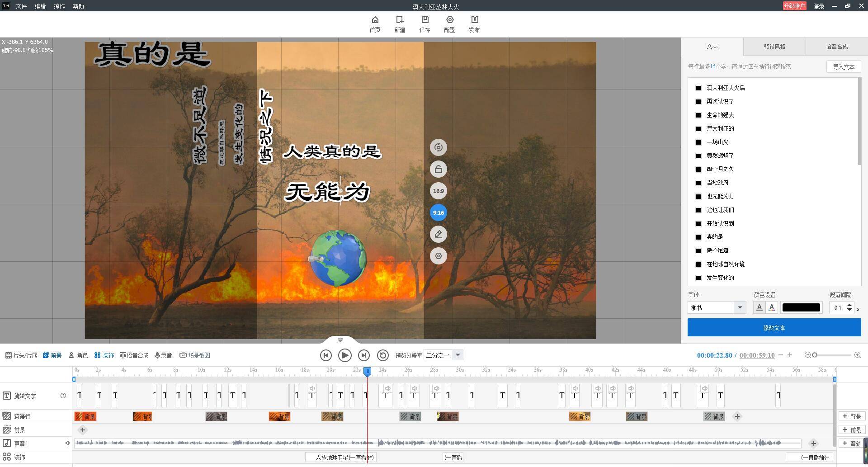Select the 文本 tab
This screenshot has width=868, height=467.
712,47
